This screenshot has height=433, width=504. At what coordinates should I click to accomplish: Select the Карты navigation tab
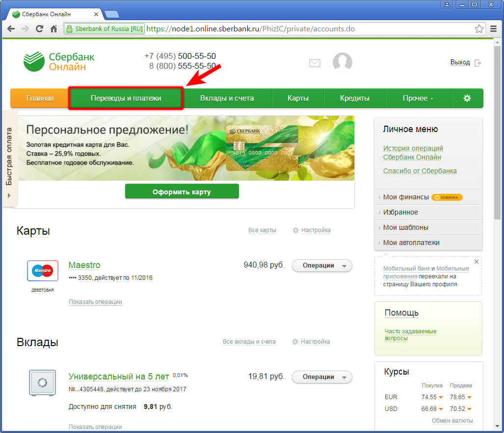[x=298, y=98]
